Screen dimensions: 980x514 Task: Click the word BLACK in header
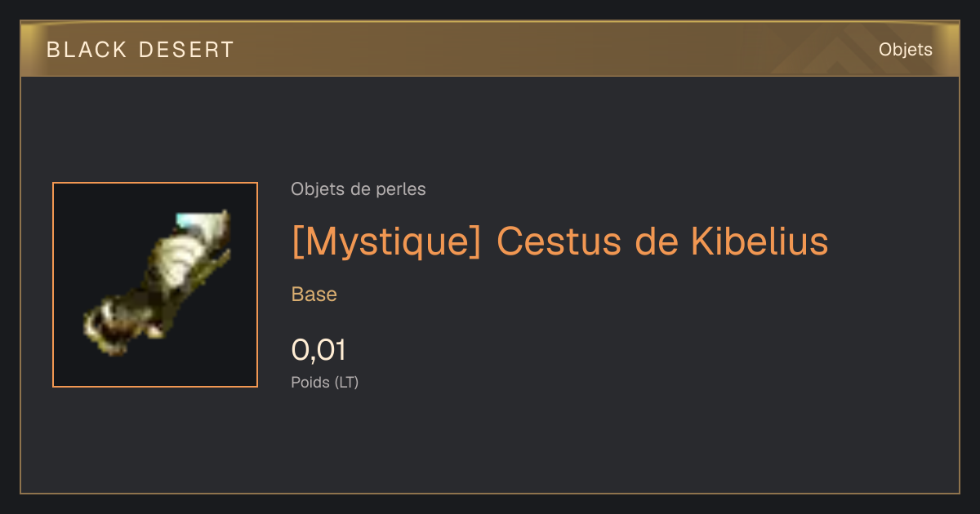point(87,50)
